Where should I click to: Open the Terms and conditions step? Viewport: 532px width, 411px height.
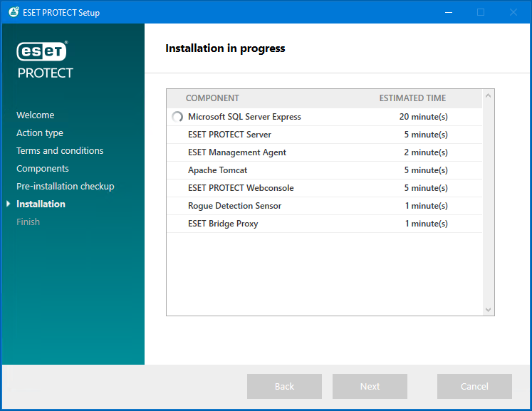[x=60, y=151]
